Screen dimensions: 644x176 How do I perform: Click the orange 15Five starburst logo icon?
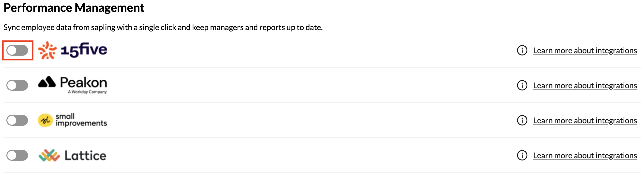click(47, 50)
